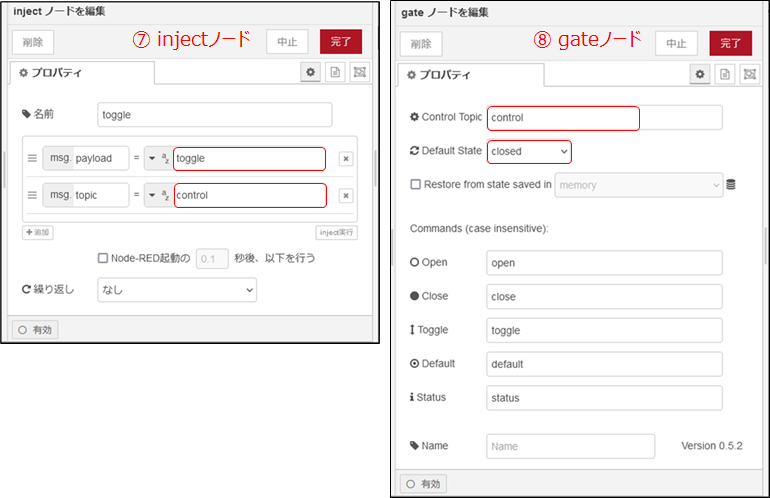The width and height of the screenshot is (770, 498).
Task: Delete the msg.payload property row
Action: click(345, 159)
